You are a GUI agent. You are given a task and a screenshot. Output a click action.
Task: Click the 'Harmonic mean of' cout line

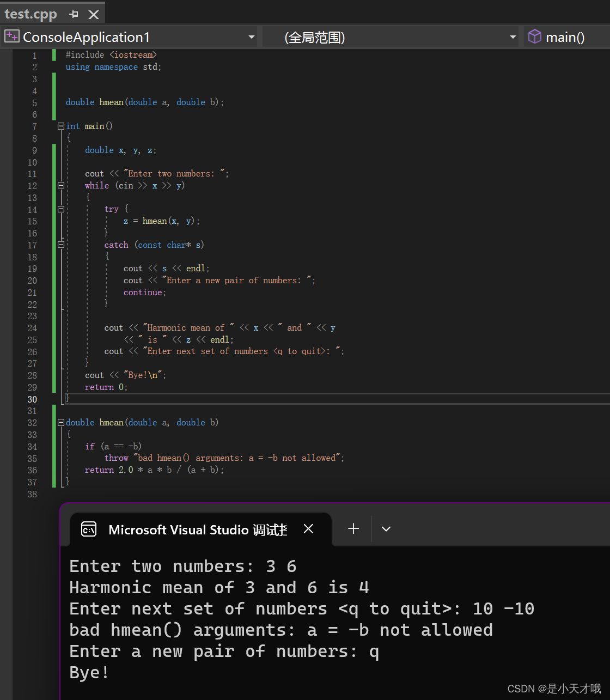pos(219,328)
